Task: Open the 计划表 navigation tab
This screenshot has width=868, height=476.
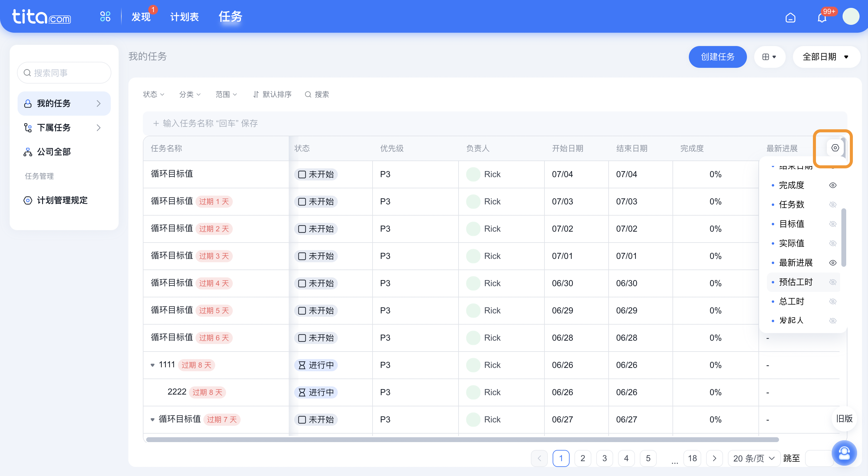Action: click(184, 17)
